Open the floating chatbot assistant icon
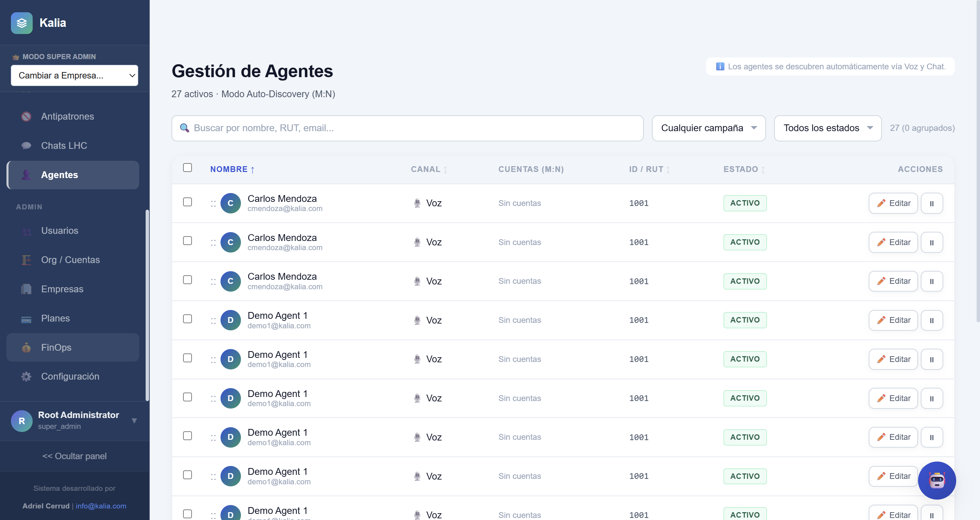 click(937, 480)
